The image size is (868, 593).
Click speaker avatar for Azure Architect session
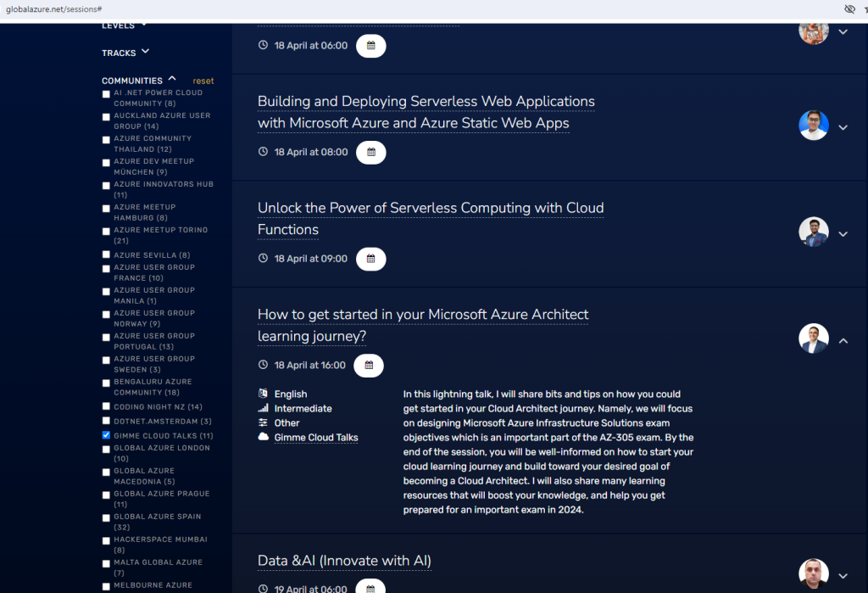(x=813, y=338)
